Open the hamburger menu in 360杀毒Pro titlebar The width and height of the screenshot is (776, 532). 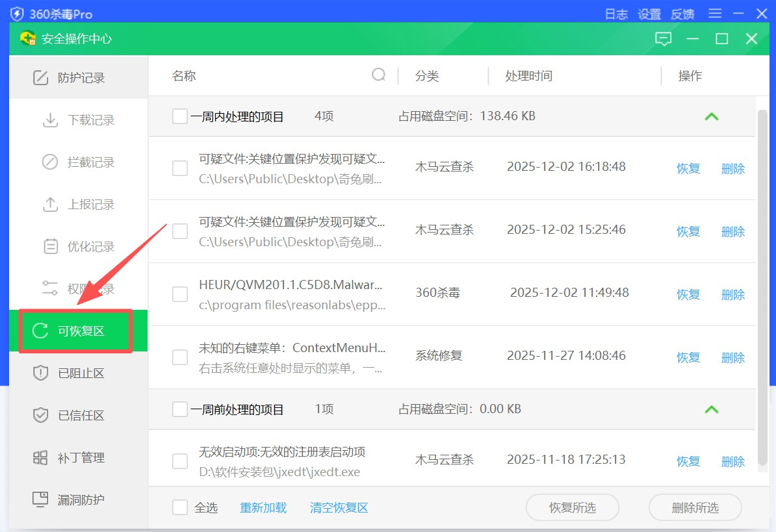tap(715, 14)
